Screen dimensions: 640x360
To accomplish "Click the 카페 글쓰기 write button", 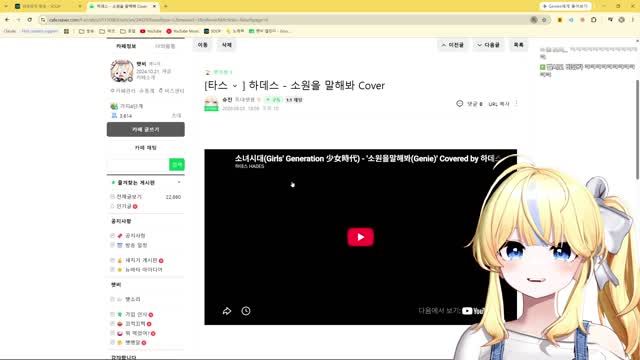I will click(146, 129).
